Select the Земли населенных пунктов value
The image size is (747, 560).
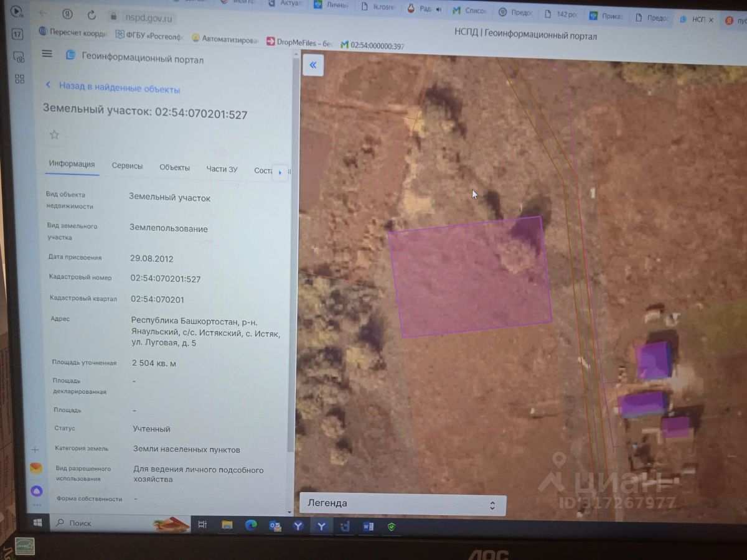187,449
